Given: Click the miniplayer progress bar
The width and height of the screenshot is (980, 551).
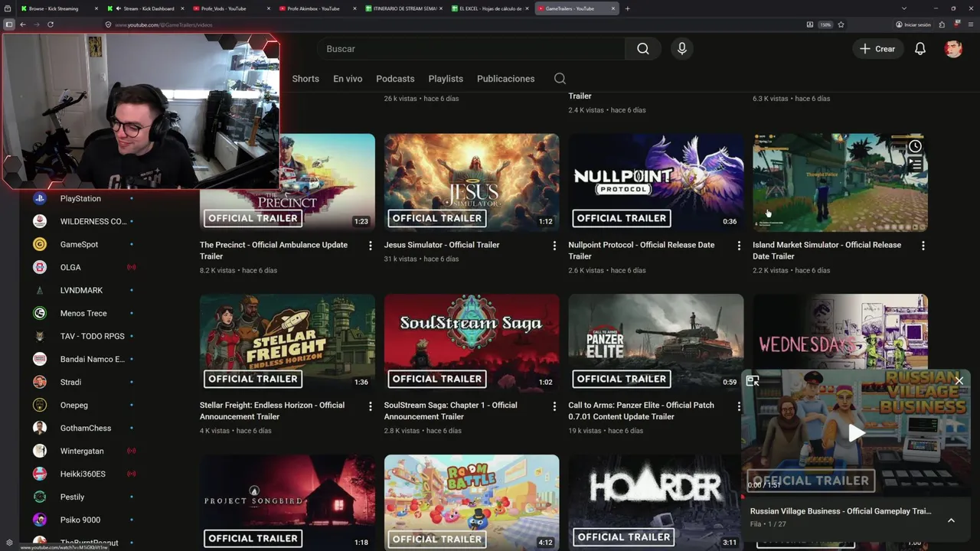Looking at the screenshot, I should point(856,496).
